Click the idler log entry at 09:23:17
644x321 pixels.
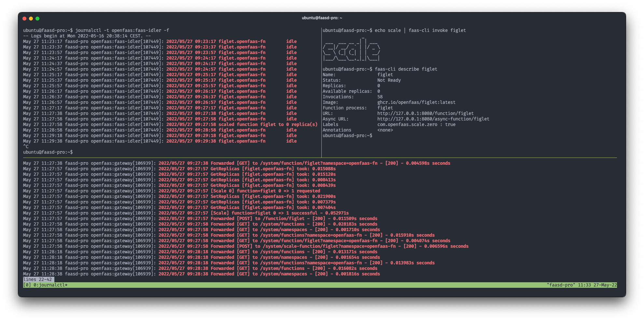(160, 41)
